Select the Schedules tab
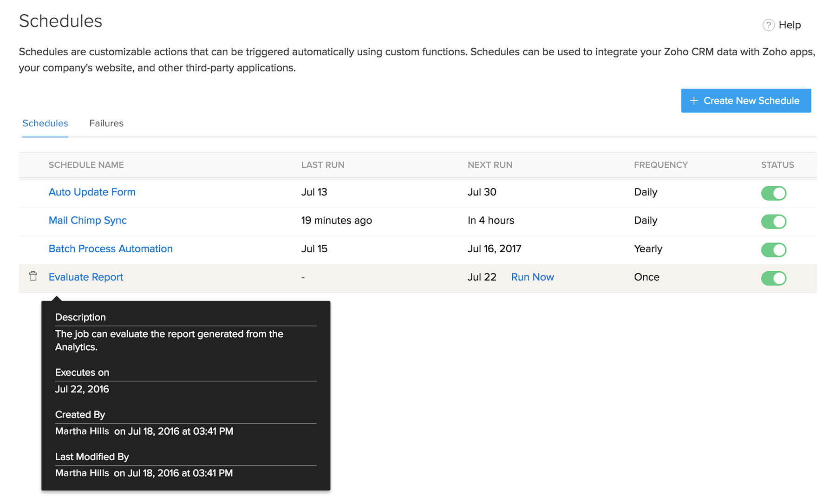The image size is (836, 504). tap(45, 124)
